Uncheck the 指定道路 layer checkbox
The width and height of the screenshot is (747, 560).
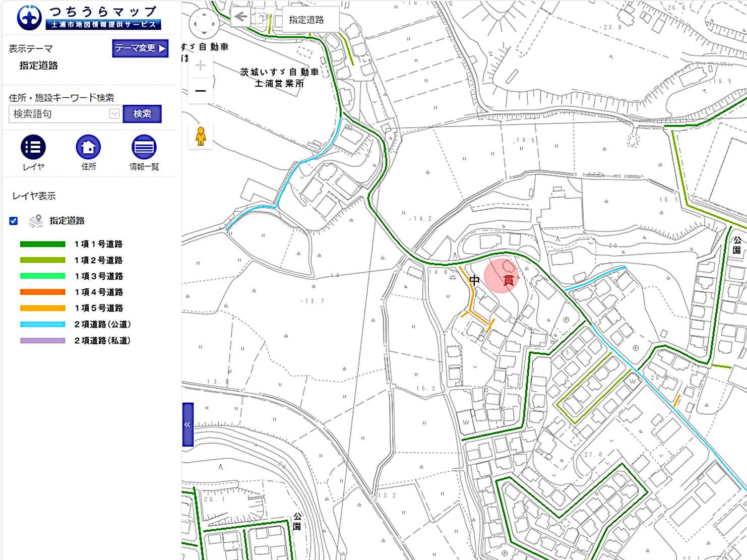point(13,220)
